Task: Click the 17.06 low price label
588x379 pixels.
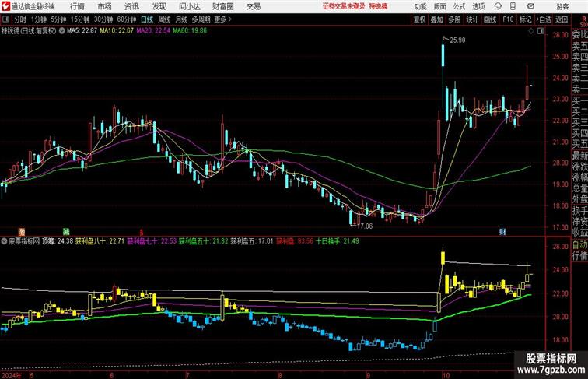Action: (x=365, y=226)
